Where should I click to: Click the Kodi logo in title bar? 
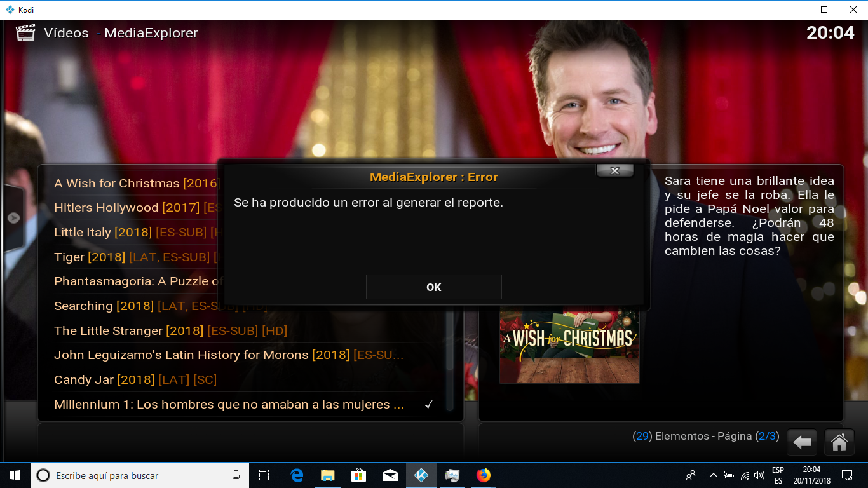click(x=10, y=10)
